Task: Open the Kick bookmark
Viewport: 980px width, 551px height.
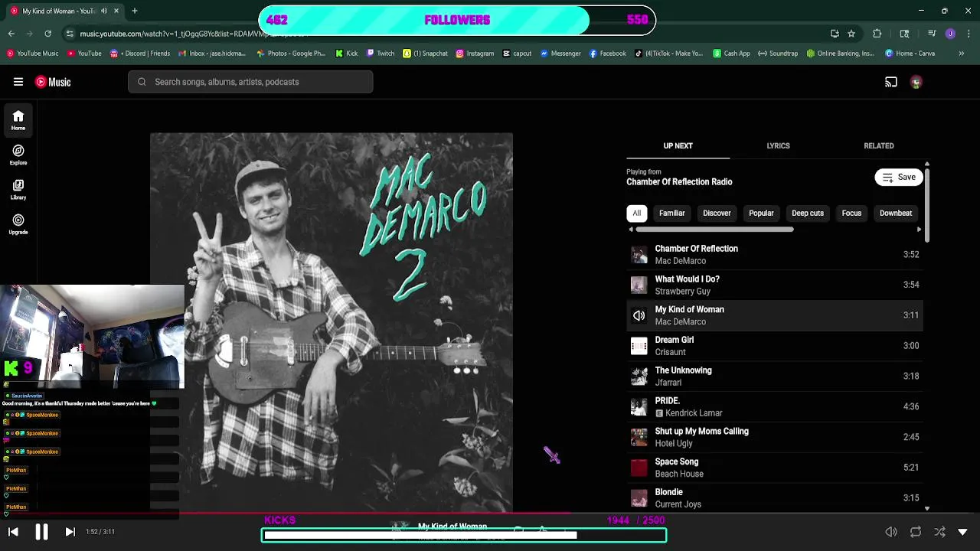Action: [x=347, y=54]
